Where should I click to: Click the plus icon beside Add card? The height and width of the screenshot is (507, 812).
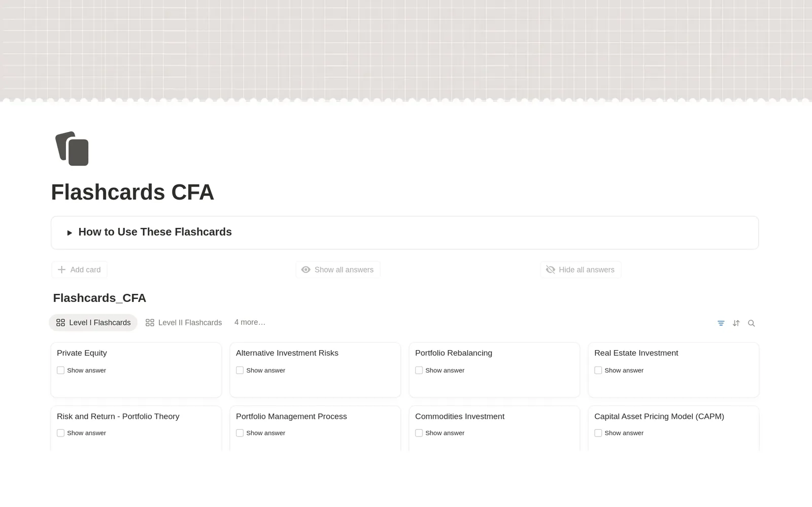[x=61, y=269]
